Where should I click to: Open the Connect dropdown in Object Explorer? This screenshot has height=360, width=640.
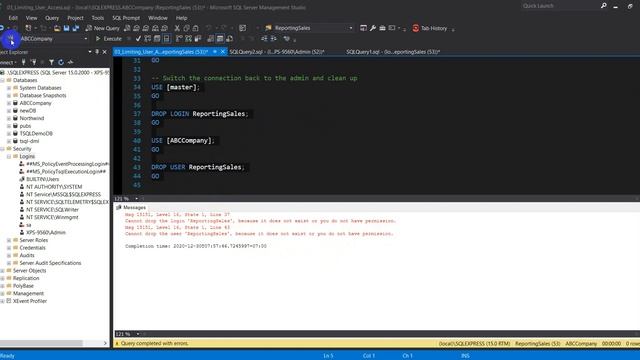pyautogui.click(x=8, y=62)
